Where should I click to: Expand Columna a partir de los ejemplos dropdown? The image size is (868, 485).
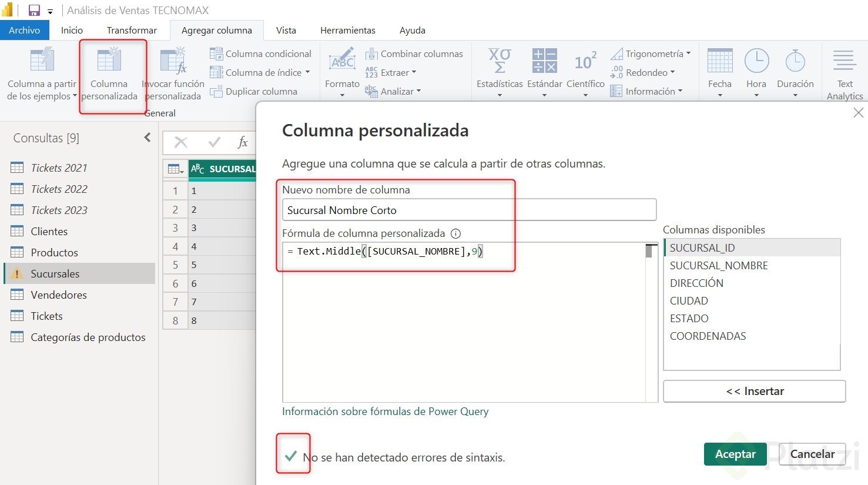pos(75,96)
